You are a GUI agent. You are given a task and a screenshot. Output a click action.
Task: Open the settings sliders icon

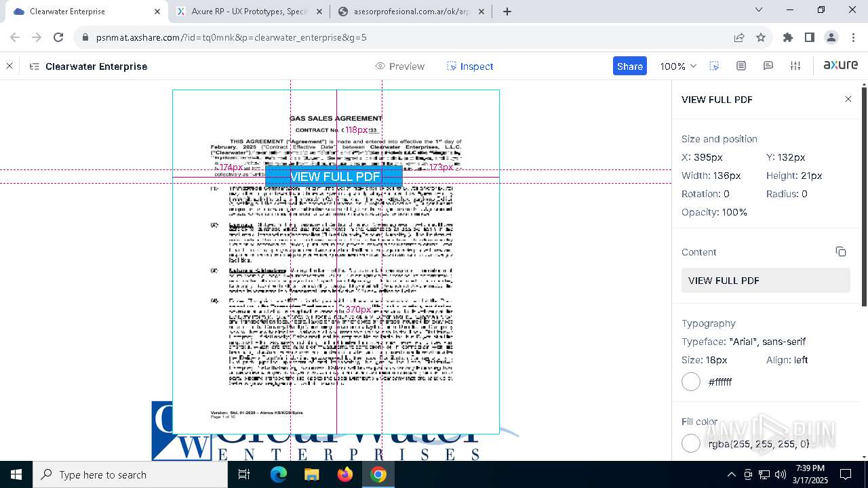click(795, 66)
